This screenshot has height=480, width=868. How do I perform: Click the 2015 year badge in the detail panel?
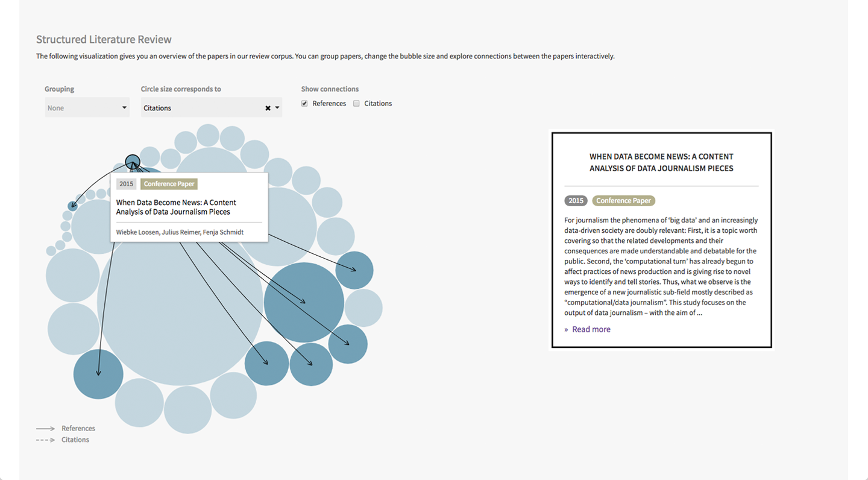pyautogui.click(x=576, y=201)
